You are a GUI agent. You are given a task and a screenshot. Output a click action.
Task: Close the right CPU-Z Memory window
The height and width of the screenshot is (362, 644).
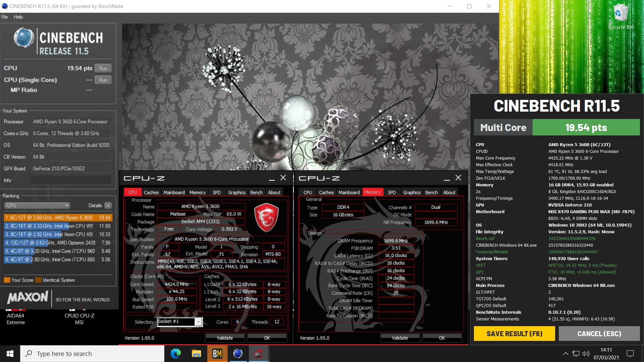point(459,178)
